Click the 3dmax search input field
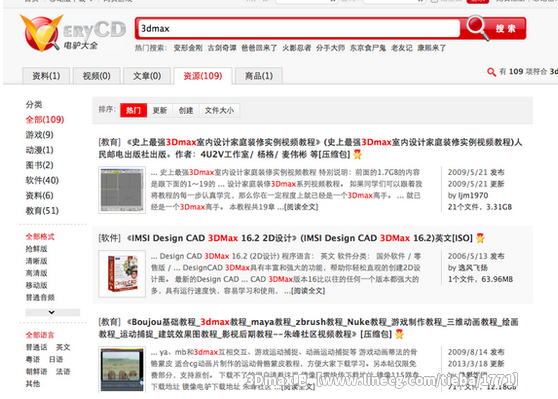The width and height of the screenshot is (558, 399). [x=298, y=28]
